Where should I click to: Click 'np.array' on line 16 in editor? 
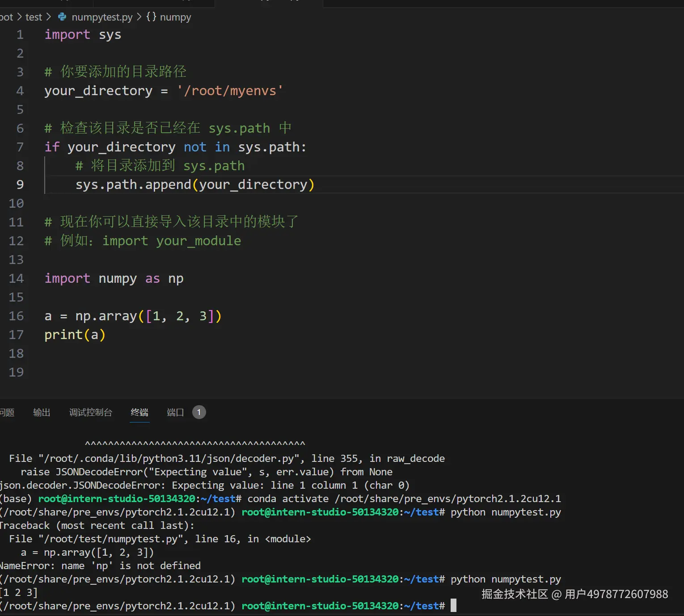point(106,316)
